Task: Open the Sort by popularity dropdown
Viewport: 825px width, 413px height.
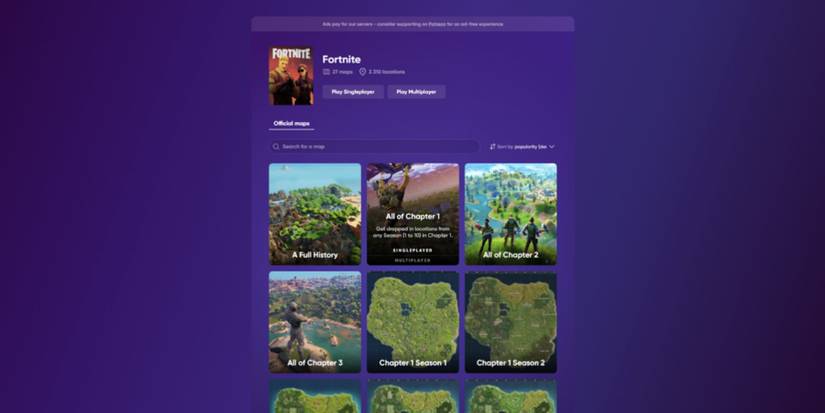Action: coord(522,147)
